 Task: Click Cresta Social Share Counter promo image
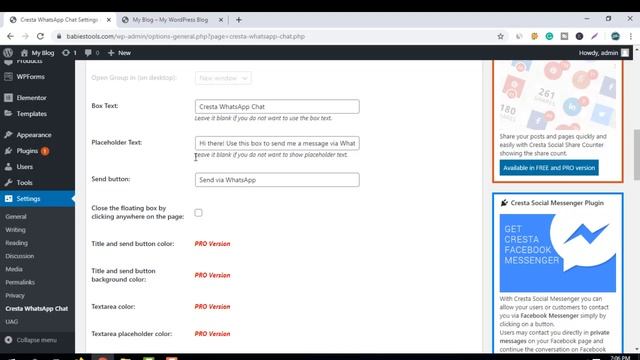tap(558, 95)
